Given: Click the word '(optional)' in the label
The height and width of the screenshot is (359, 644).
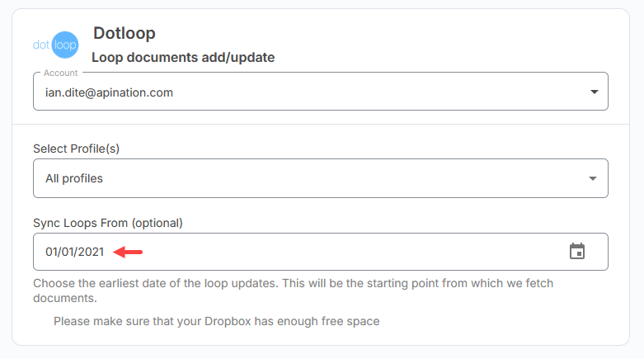Looking at the screenshot, I should tap(154, 223).
